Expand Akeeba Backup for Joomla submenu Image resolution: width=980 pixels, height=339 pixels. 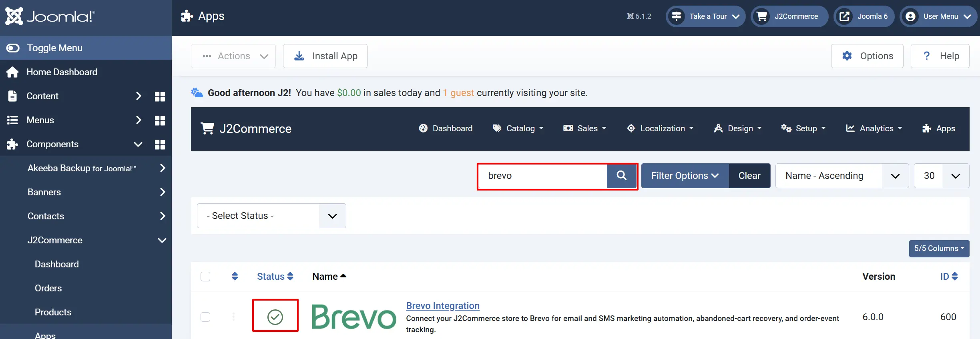click(163, 168)
